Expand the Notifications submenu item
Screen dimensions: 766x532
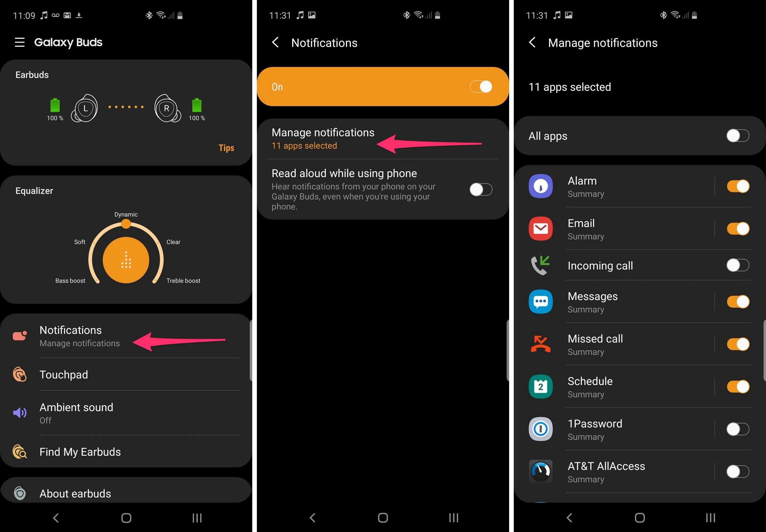125,336
